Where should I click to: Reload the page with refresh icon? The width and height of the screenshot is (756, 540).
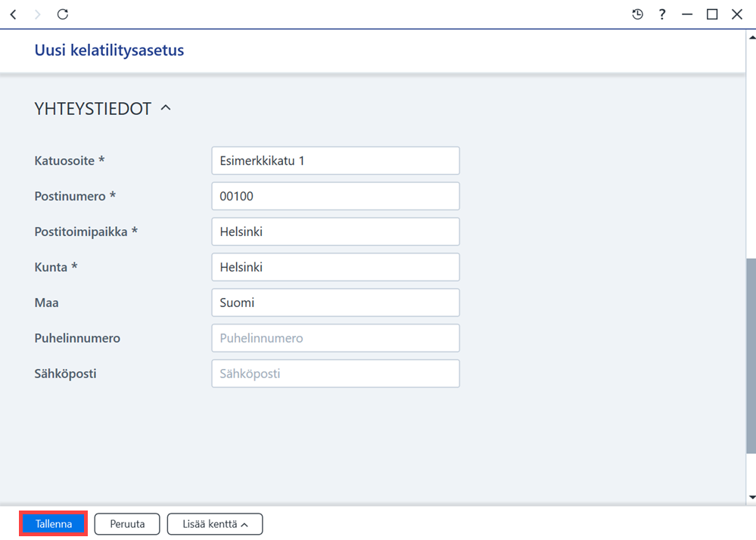(x=63, y=14)
